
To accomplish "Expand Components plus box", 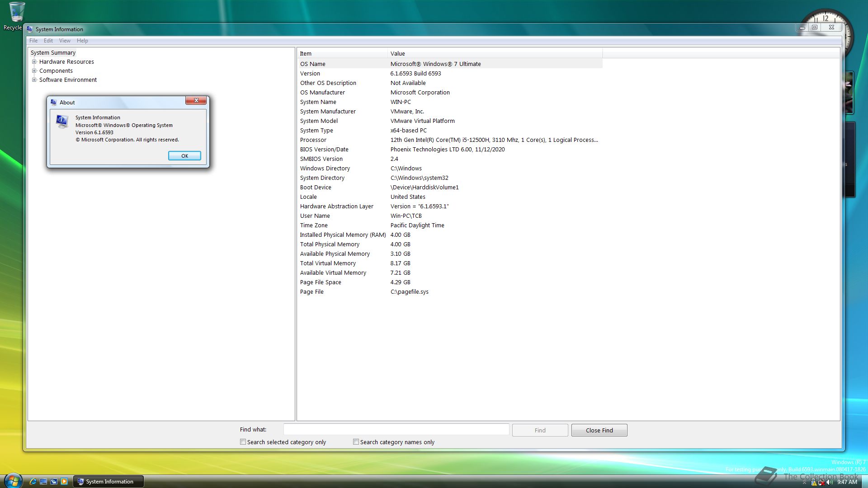I will pyautogui.click(x=34, y=71).
